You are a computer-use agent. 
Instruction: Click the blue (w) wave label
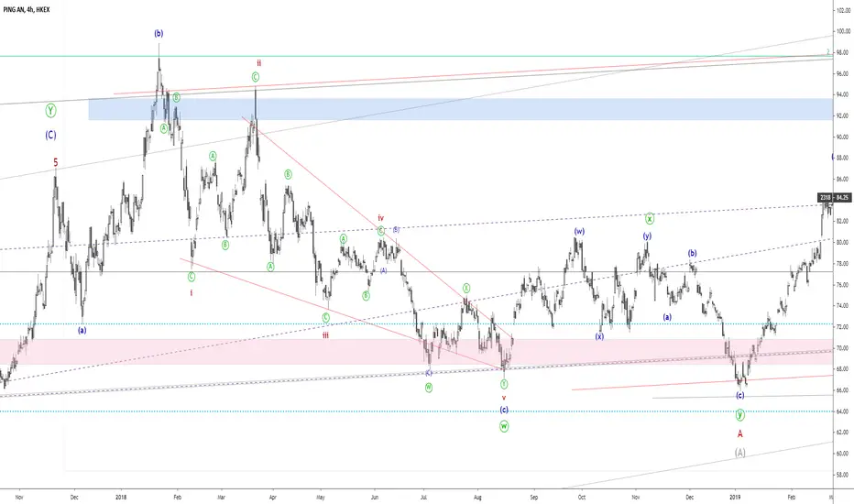pyautogui.click(x=579, y=232)
